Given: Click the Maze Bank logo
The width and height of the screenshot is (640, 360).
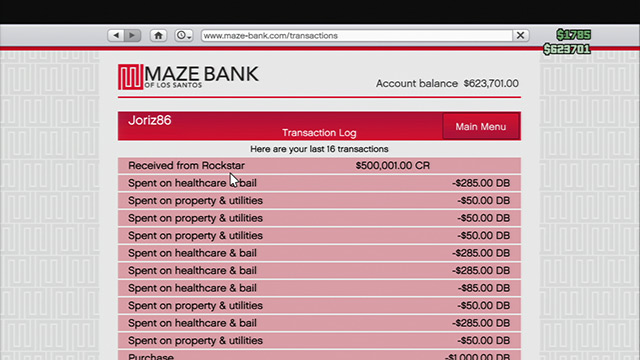Looking at the screenshot, I should pos(188,76).
